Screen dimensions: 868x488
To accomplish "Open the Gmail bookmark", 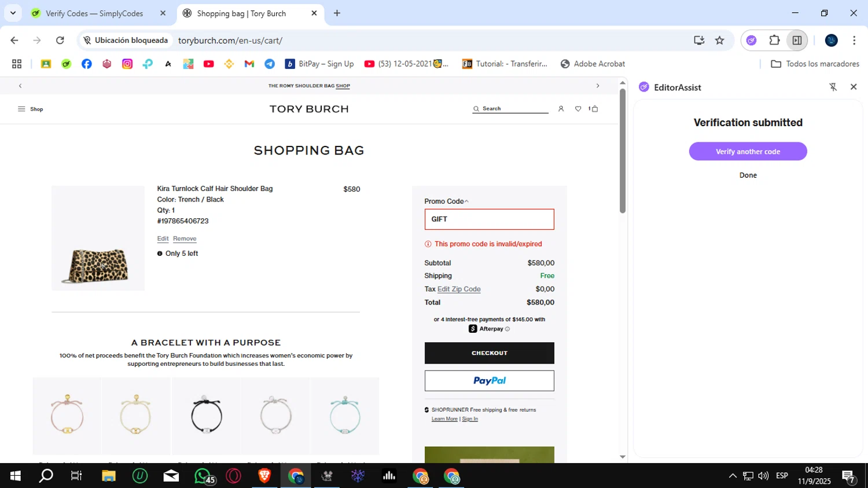I will pyautogui.click(x=249, y=64).
